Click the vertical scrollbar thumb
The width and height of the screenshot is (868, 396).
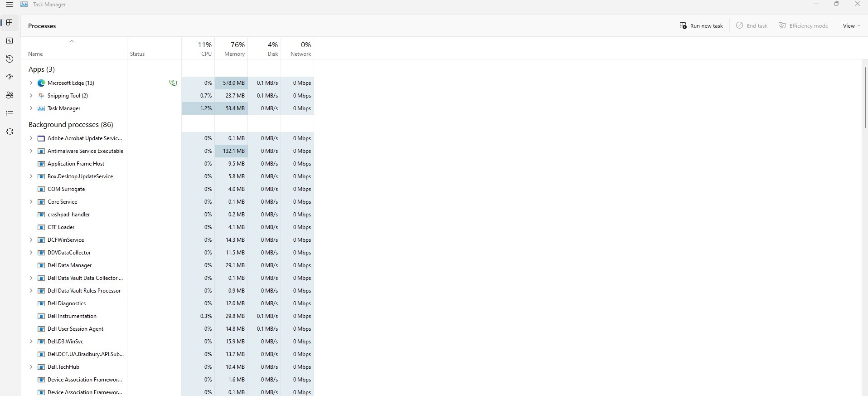[865, 97]
